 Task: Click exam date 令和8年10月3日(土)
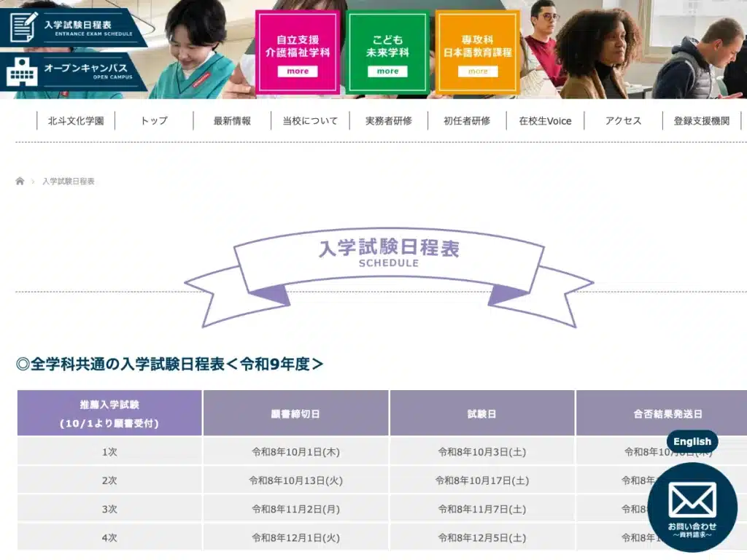click(482, 452)
